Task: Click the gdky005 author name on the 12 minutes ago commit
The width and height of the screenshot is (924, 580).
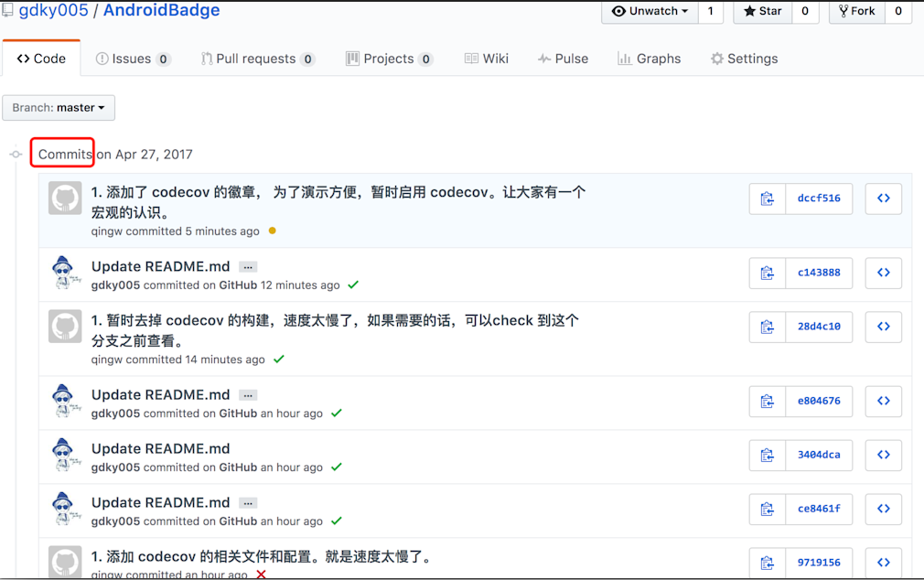Action: click(115, 285)
